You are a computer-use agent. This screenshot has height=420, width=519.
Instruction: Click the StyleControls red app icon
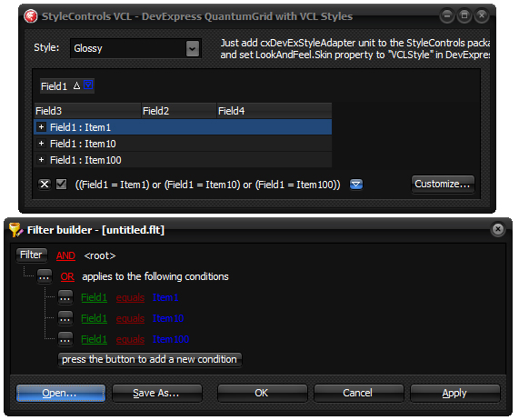pos(31,16)
